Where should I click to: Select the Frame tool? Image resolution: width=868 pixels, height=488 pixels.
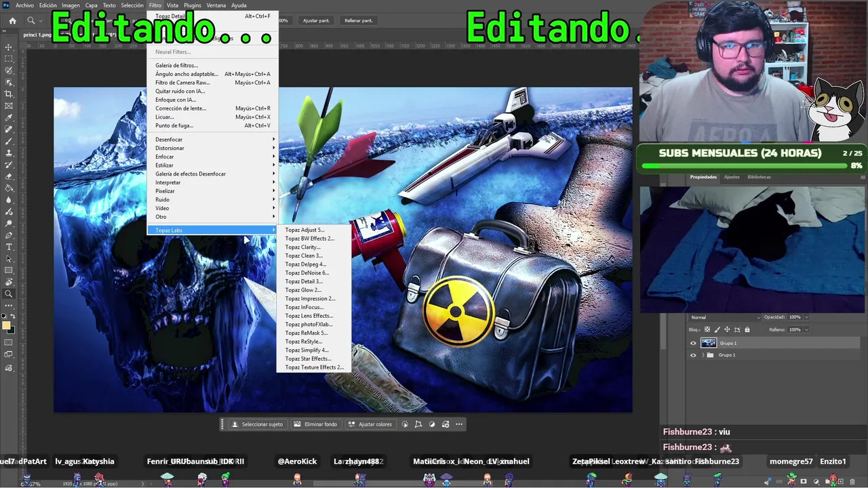click(x=9, y=106)
